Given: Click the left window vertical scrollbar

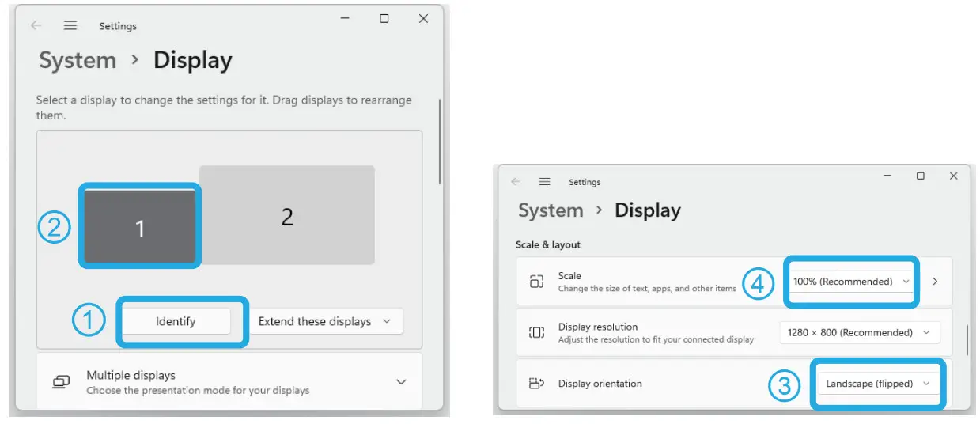Looking at the screenshot, I should coord(440,141).
